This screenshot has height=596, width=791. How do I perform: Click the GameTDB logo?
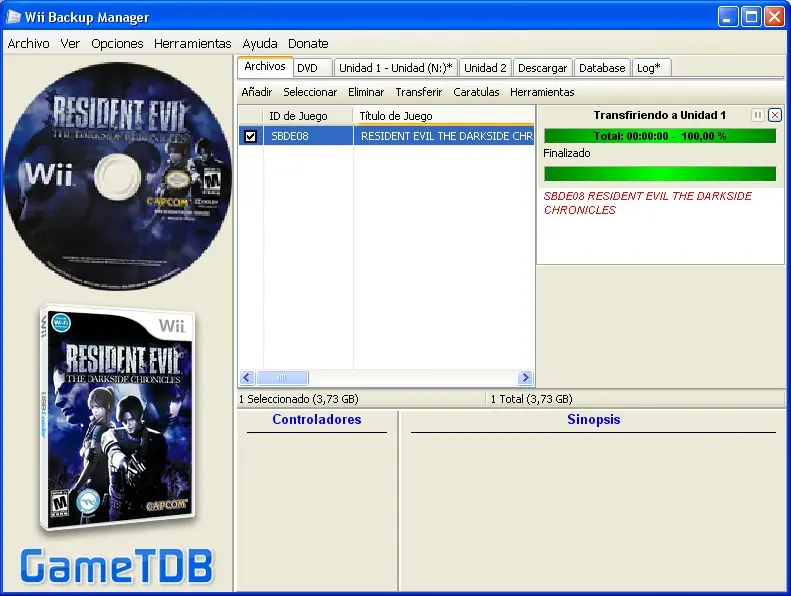(x=117, y=566)
